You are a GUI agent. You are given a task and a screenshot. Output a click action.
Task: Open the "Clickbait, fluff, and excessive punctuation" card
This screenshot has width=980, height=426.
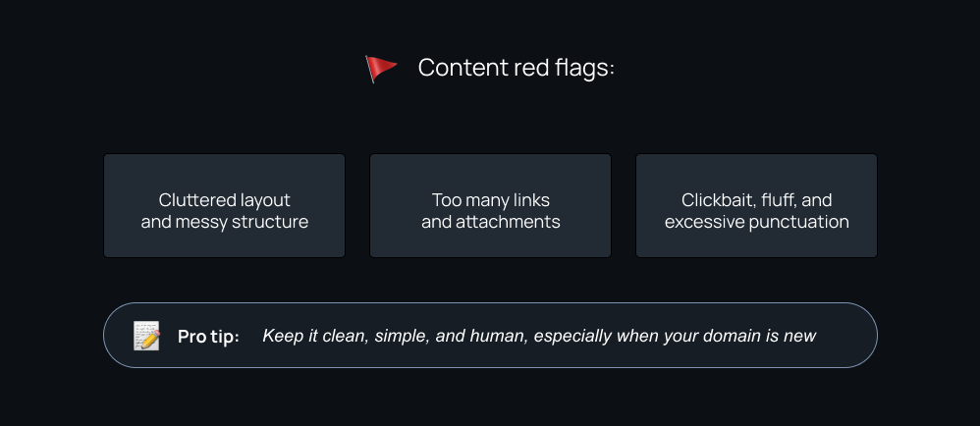click(x=756, y=206)
